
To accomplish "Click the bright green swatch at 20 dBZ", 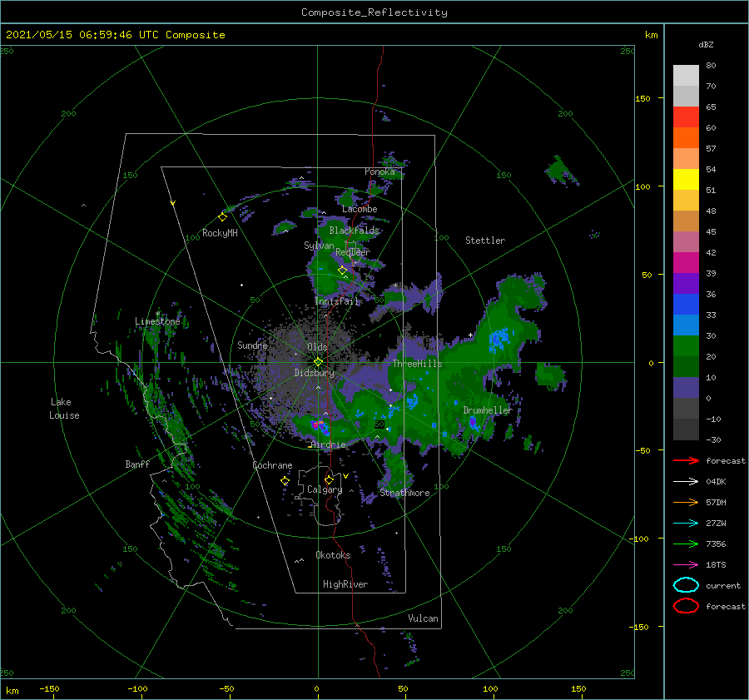I will pos(686,346).
